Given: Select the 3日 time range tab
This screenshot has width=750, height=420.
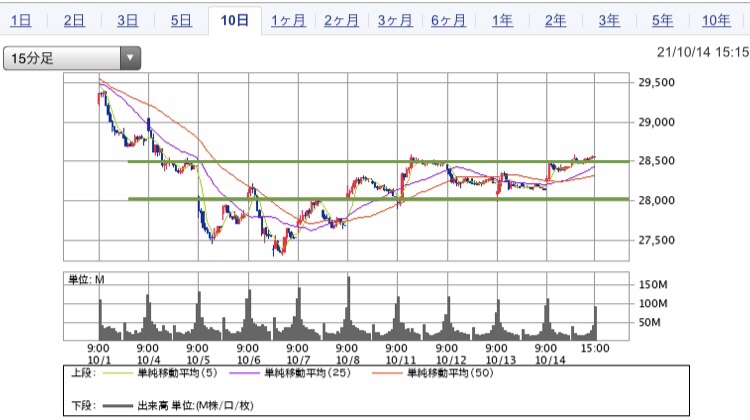Looking at the screenshot, I should [128, 20].
